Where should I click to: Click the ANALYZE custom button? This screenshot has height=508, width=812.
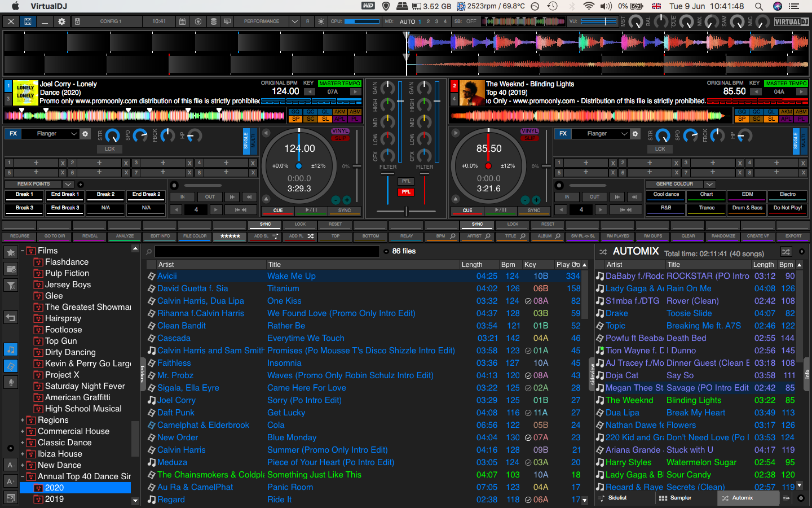click(125, 236)
